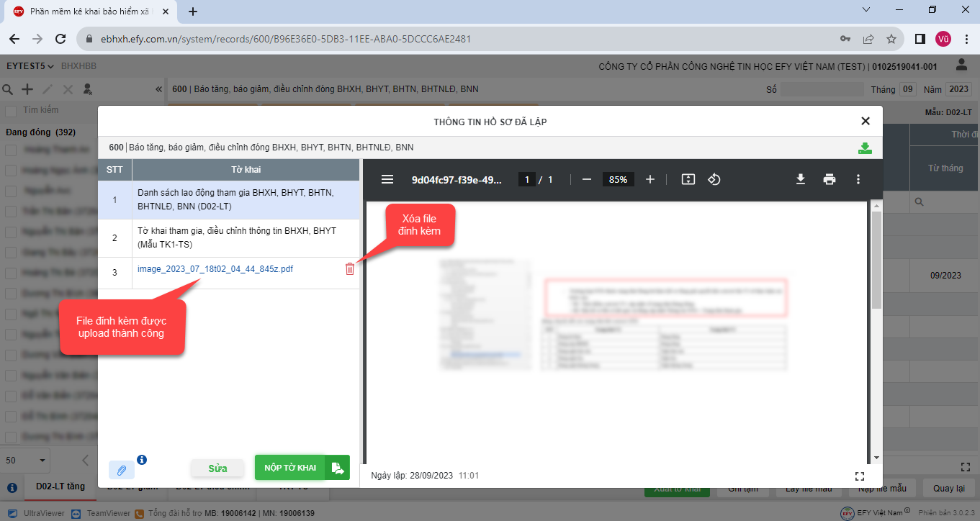Click the PDF viewer vertical scrollbar

click(876, 259)
